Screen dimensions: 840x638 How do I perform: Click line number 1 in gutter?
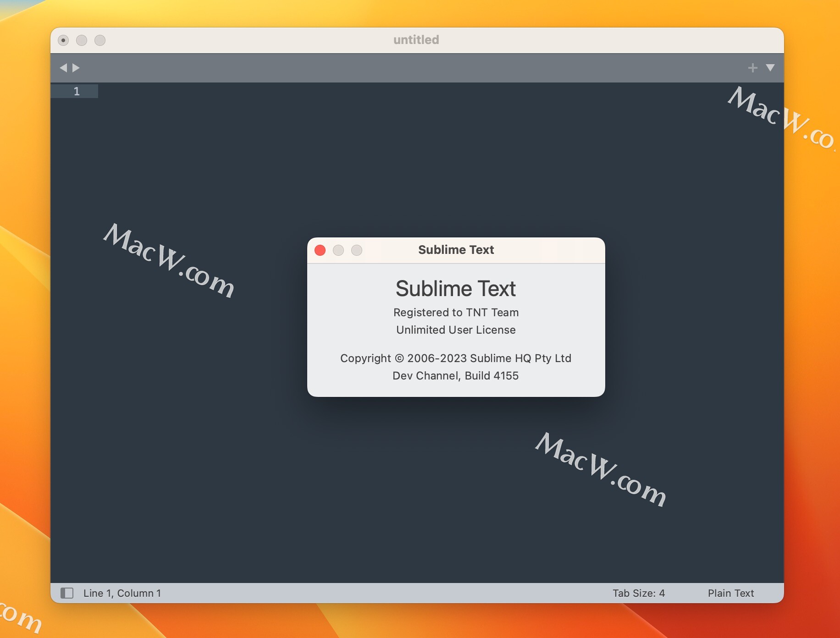(x=77, y=91)
